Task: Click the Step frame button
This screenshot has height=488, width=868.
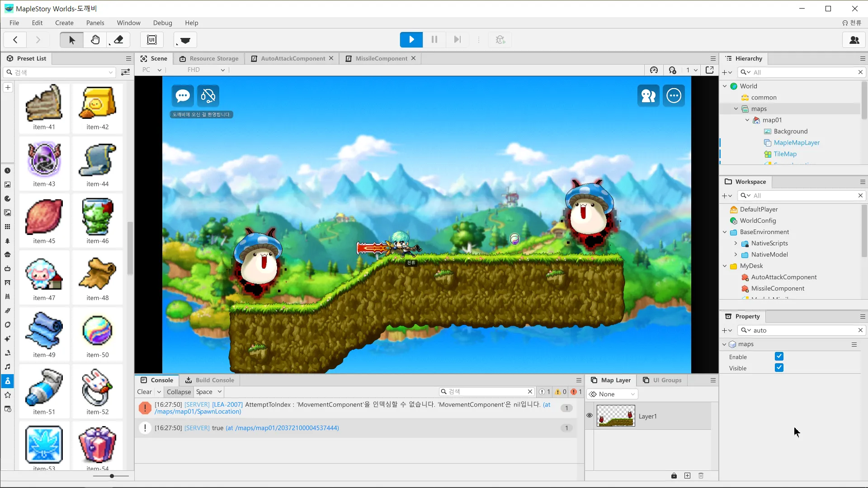Action: (457, 40)
